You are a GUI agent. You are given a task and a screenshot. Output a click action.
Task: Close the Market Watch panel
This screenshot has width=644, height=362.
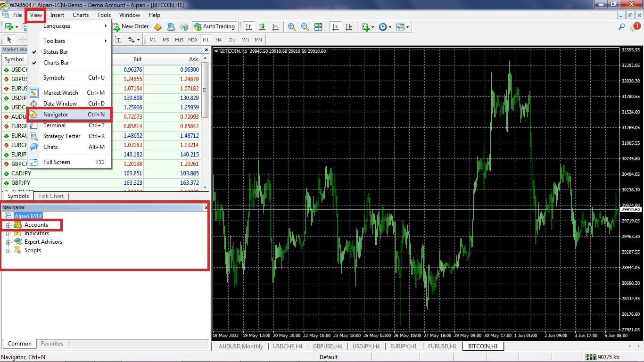pyautogui.click(x=206, y=49)
